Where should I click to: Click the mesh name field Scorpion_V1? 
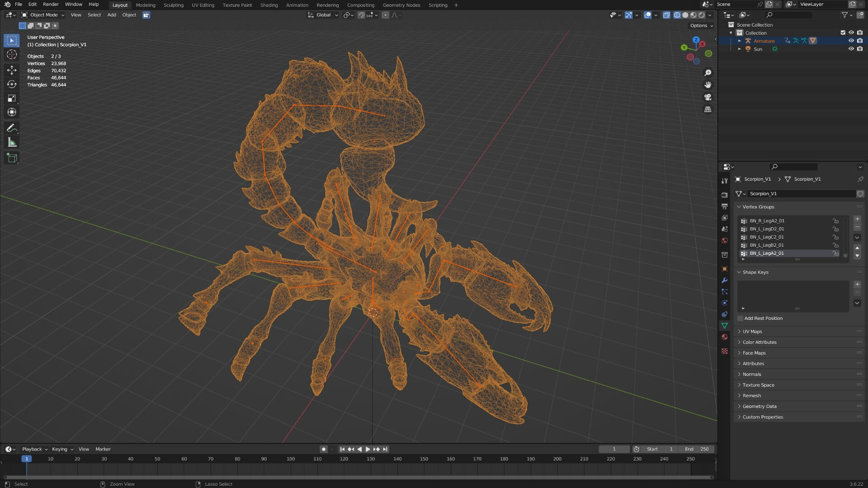[x=801, y=194]
